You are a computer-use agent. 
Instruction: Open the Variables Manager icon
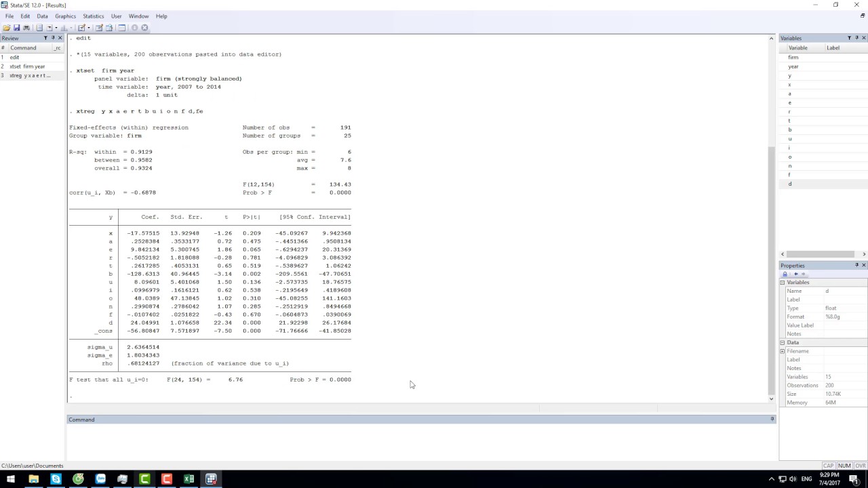coord(122,28)
